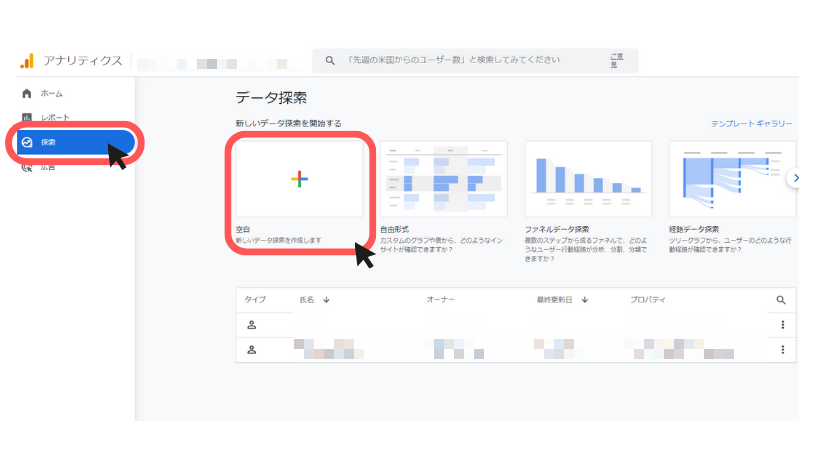Select the ファネルデータ探索 template thumbnail
The image size is (816, 466).
pos(588,179)
